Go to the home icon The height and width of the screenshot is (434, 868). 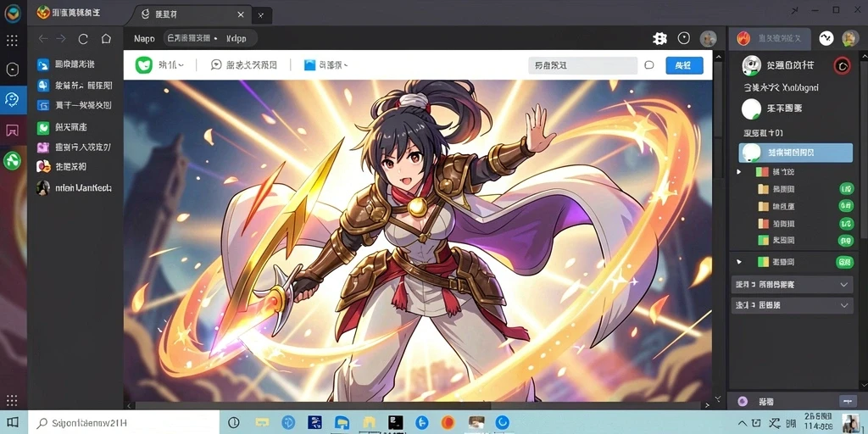pos(106,39)
